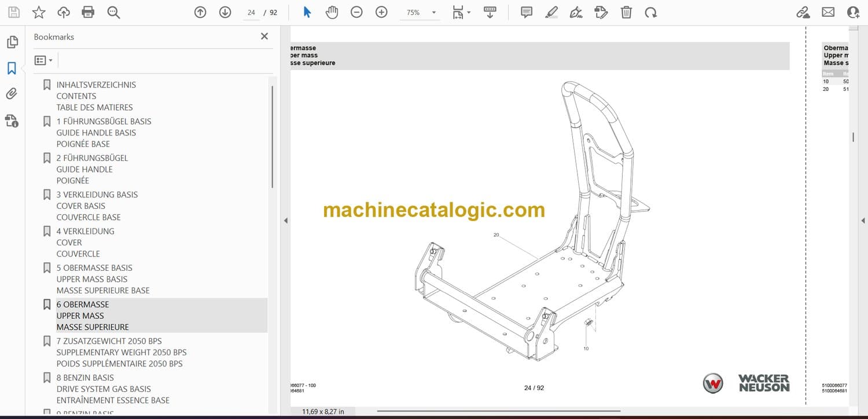Open the 75% zoom level dropdown
Screen dimensions: 868x419
click(433, 13)
